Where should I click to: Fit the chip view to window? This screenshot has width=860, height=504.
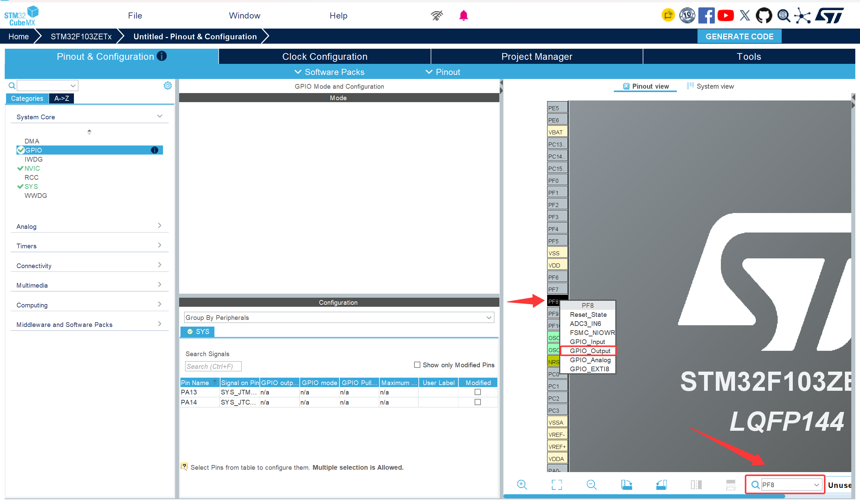557,485
